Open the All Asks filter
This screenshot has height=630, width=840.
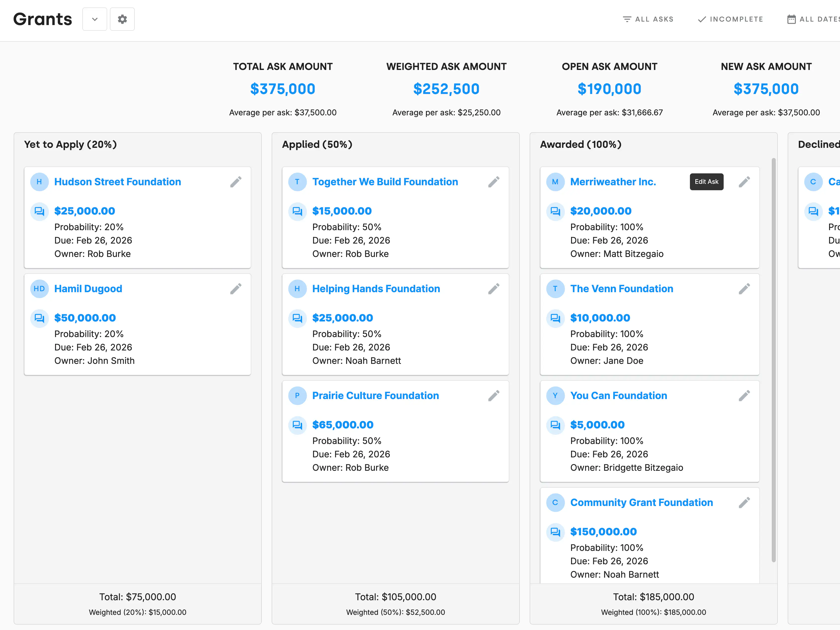coord(648,19)
